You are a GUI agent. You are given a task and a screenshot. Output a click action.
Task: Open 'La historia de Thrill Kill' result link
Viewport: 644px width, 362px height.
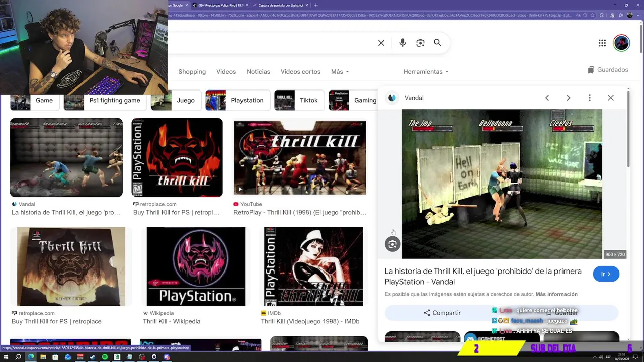[66, 212]
